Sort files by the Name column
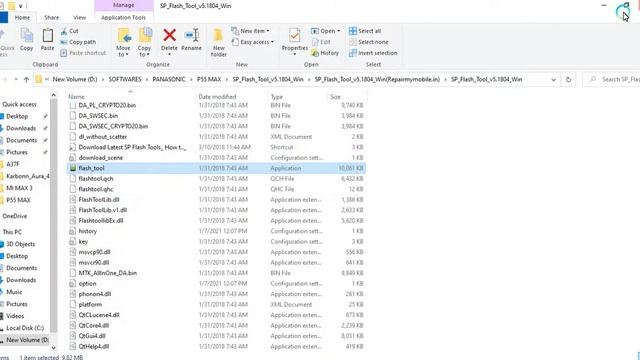 coord(77,97)
